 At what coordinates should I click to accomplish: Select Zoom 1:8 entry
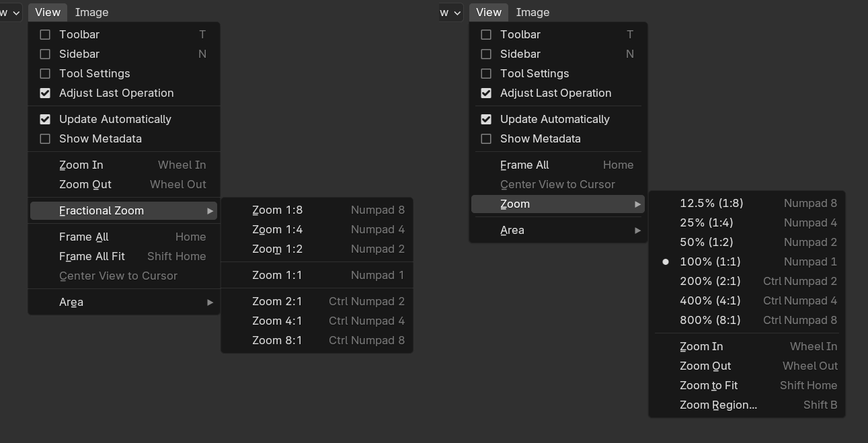pos(317,210)
